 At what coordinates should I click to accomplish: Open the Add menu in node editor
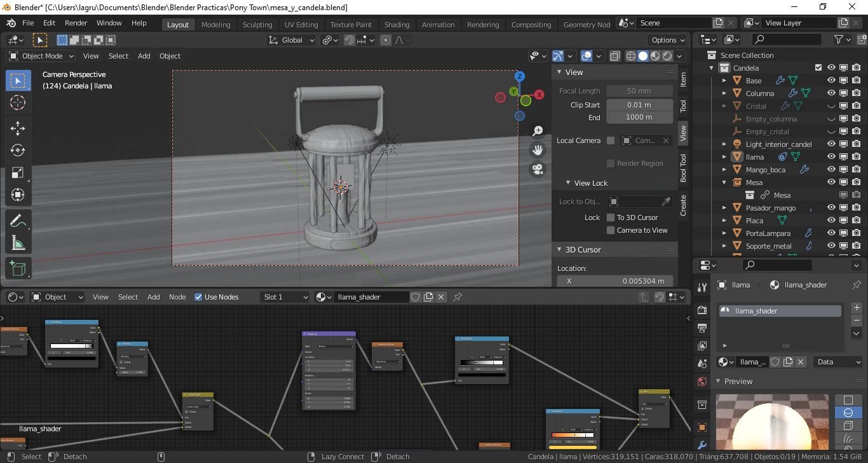click(x=154, y=297)
